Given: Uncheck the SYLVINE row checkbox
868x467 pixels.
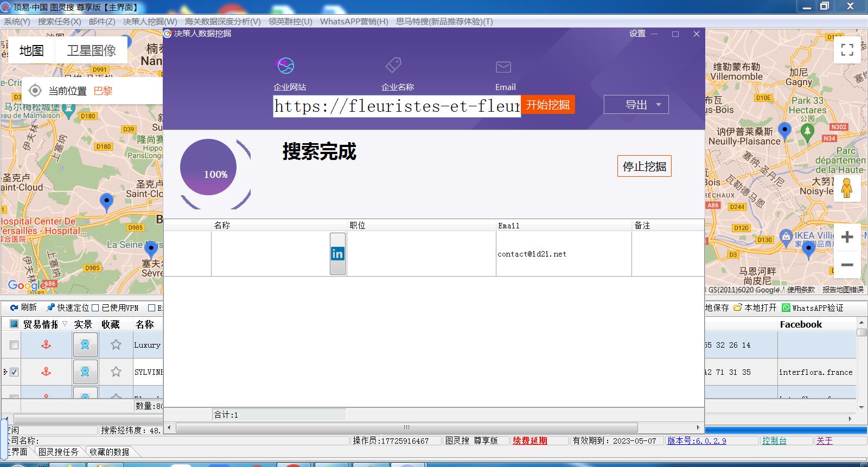Looking at the screenshot, I should 14,372.
